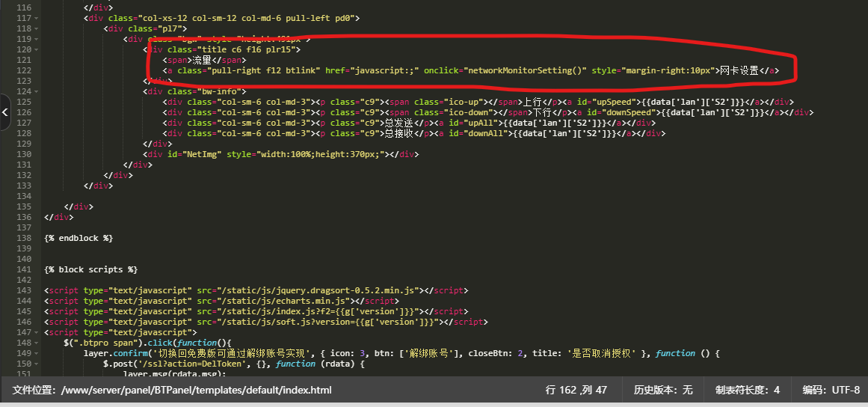868x407 pixels.
Task: Click the file location path in status bar
Action: (x=172, y=390)
